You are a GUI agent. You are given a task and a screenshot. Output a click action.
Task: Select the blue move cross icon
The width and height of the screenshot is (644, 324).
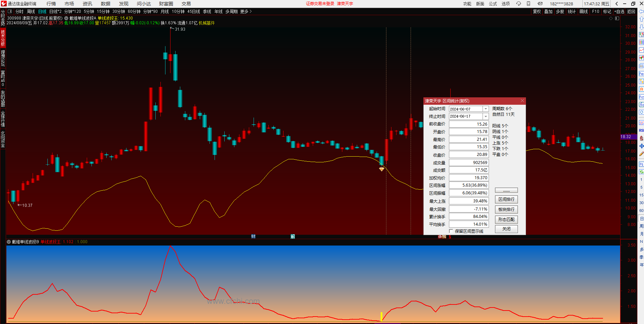click(641, 146)
